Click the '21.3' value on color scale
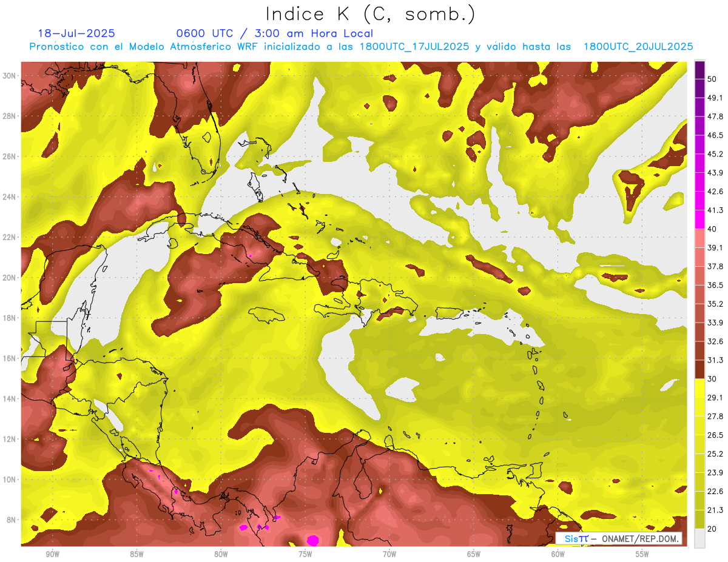Image resolution: width=728 pixels, height=562 pixels. tap(715, 510)
